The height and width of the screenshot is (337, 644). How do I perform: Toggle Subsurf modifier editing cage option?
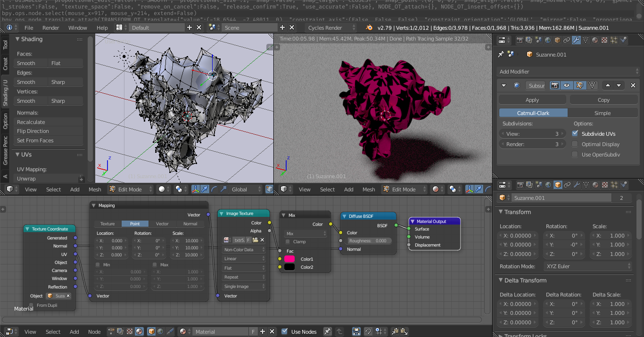point(592,85)
